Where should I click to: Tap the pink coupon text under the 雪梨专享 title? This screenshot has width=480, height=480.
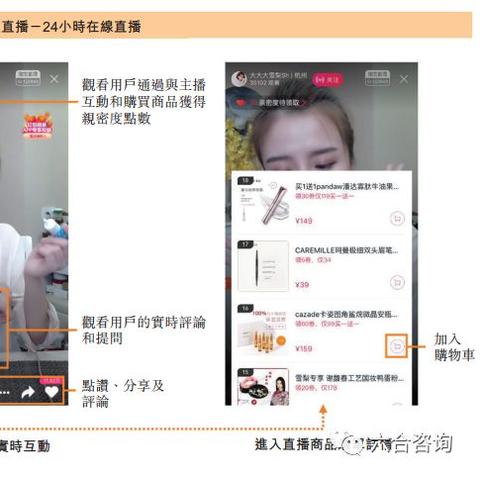coord(316,388)
